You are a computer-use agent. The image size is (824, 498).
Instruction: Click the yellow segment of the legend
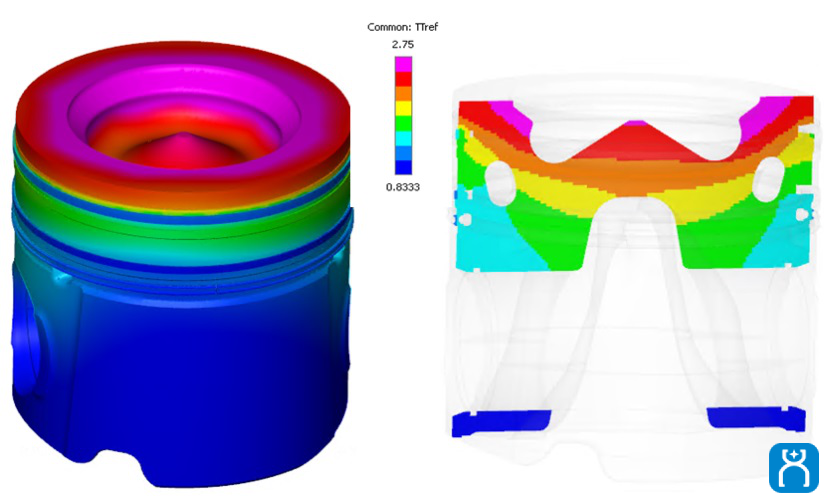click(404, 108)
